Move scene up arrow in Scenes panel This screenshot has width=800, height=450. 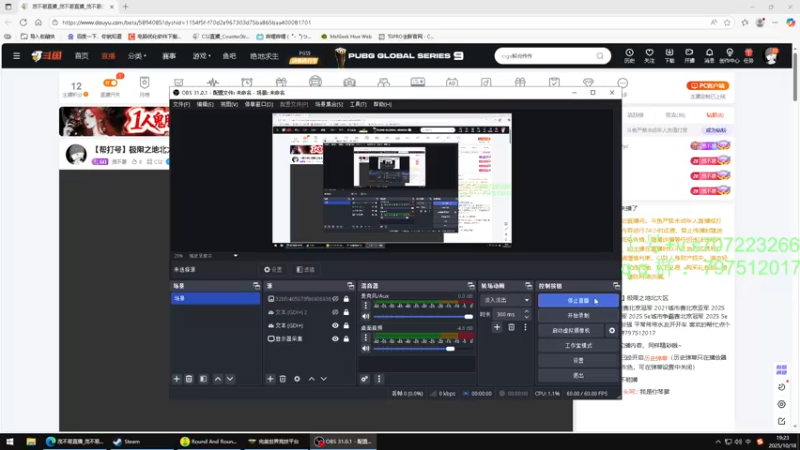pyautogui.click(x=218, y=379)
